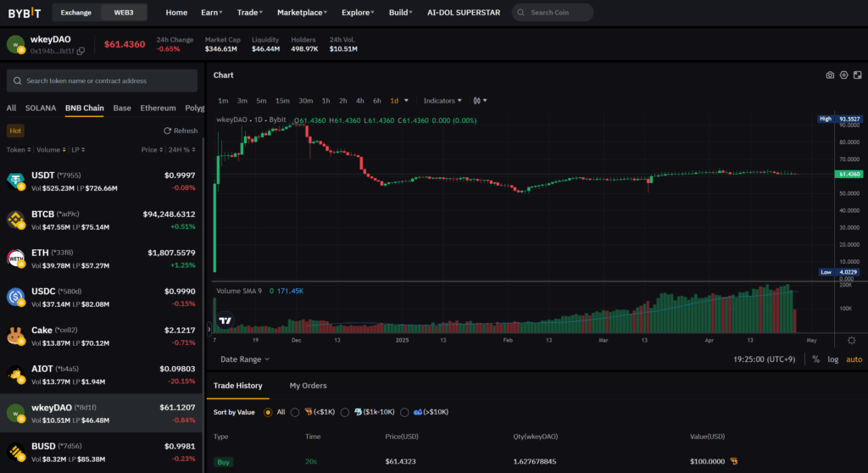Select the $1k-10K value radio
This screenshot has width=868, height=473.
coord(345,412)
